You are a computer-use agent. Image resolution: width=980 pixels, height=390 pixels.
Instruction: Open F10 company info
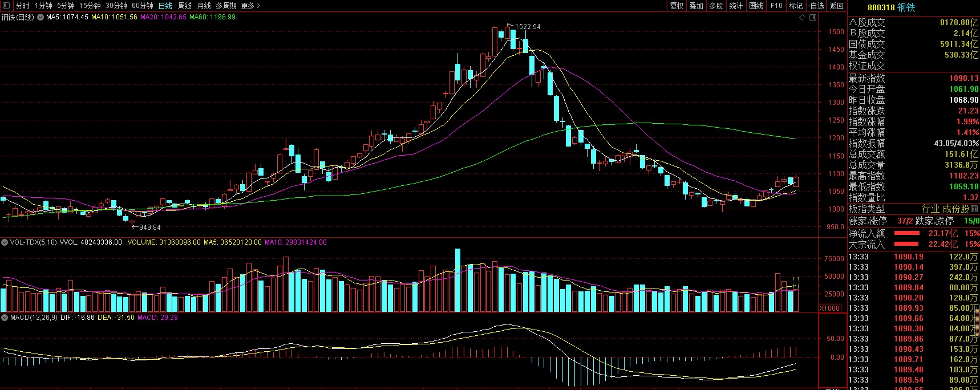tap(776, 6)
